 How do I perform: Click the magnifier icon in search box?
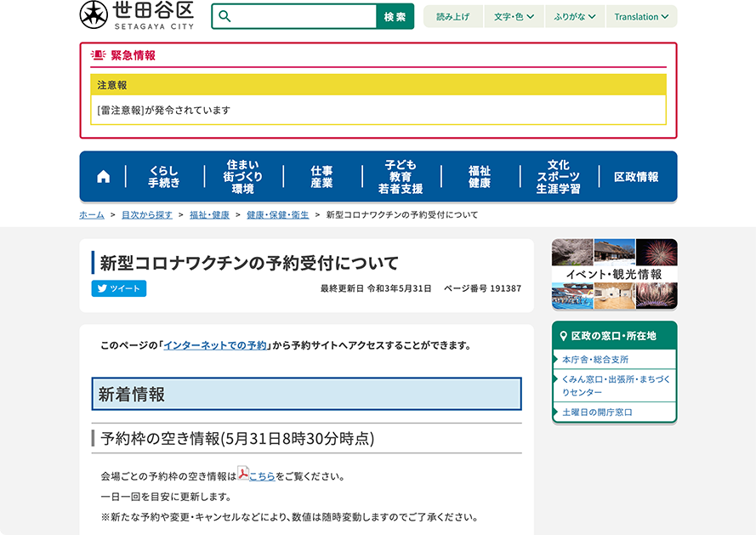pos(225,16)
